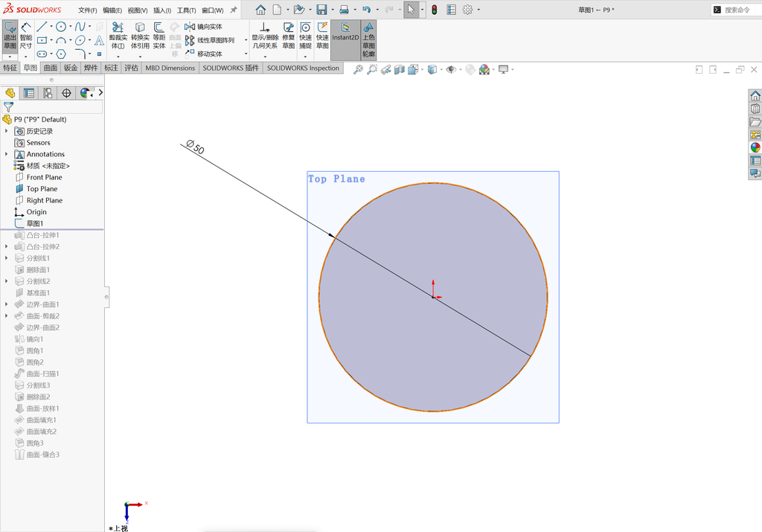This screenshot has width=762, height=532.
Task: Click 修复草图 Repair Sketch
Action: pyautogui.click(x=289, y=36)
